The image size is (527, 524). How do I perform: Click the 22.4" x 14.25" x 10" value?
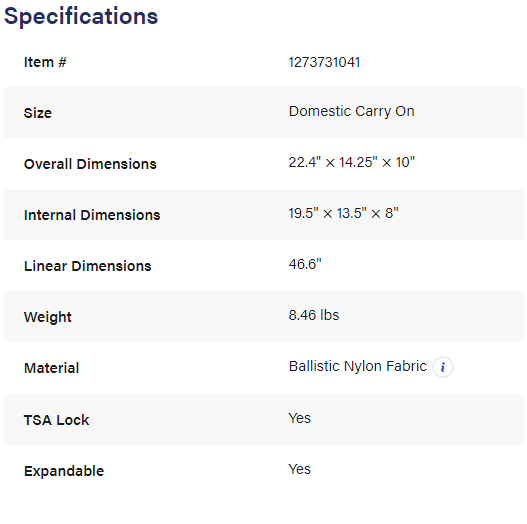tap(352, 162)
